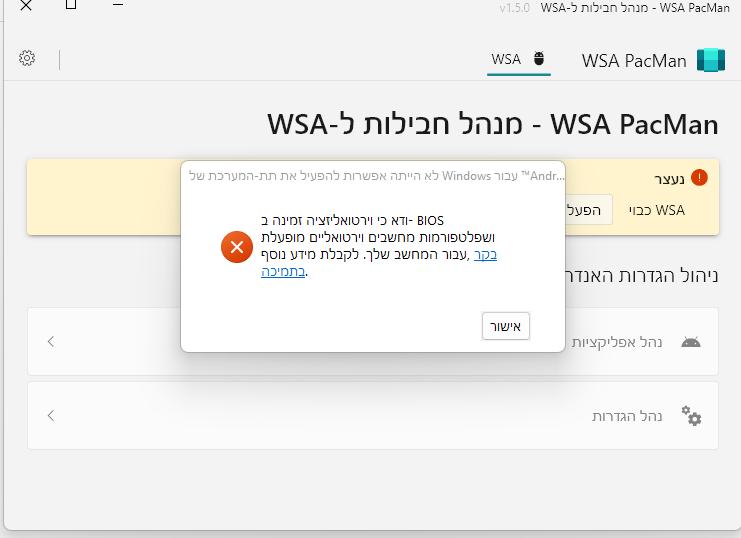This screenshot has width=741, height=538.
Task: Open the בתמיכה link in dialog
Action: 283,271
